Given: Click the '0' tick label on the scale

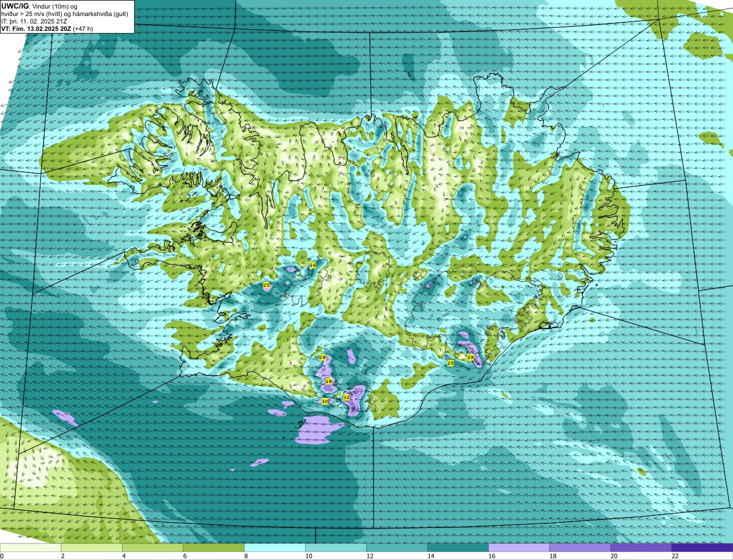Looking at the screenshot, I should click(2, 556).
